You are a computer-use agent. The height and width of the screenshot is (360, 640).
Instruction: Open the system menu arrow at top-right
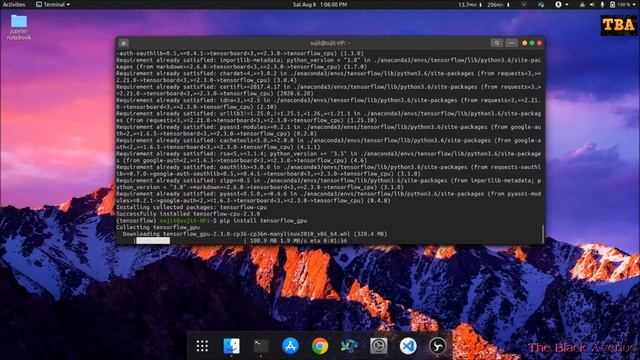635,4
